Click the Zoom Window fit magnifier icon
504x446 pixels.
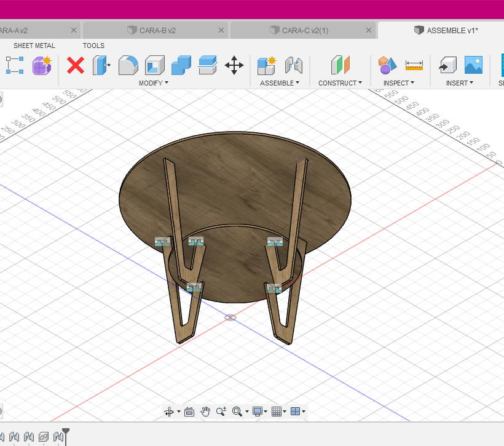click(x=237, y=412)
